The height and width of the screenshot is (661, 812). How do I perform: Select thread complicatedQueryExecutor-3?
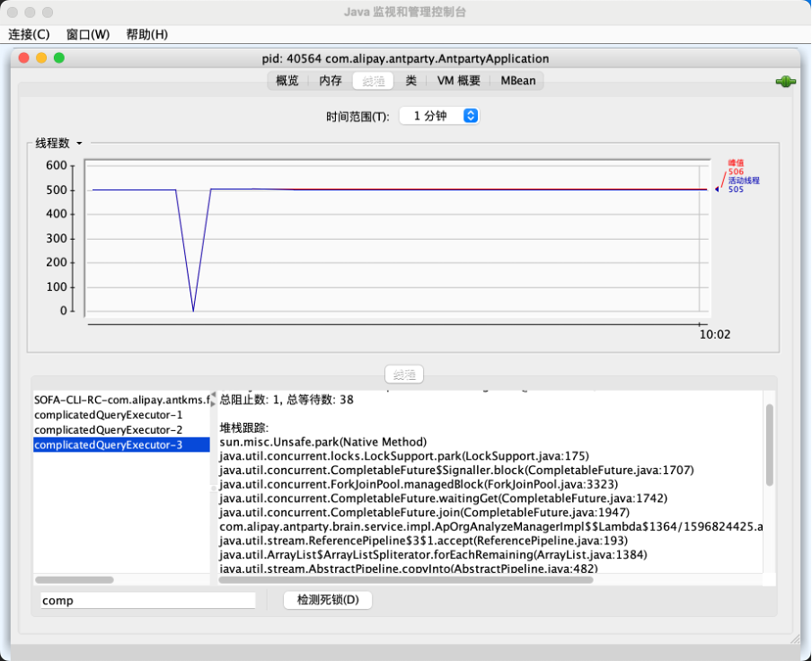121,445
